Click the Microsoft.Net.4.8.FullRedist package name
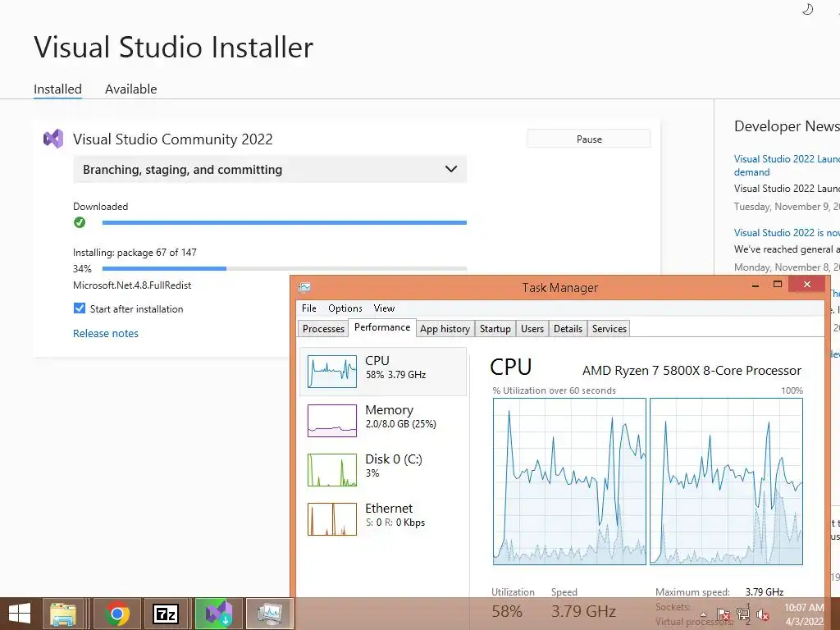 pyautogui.click(x=132, y=285)
